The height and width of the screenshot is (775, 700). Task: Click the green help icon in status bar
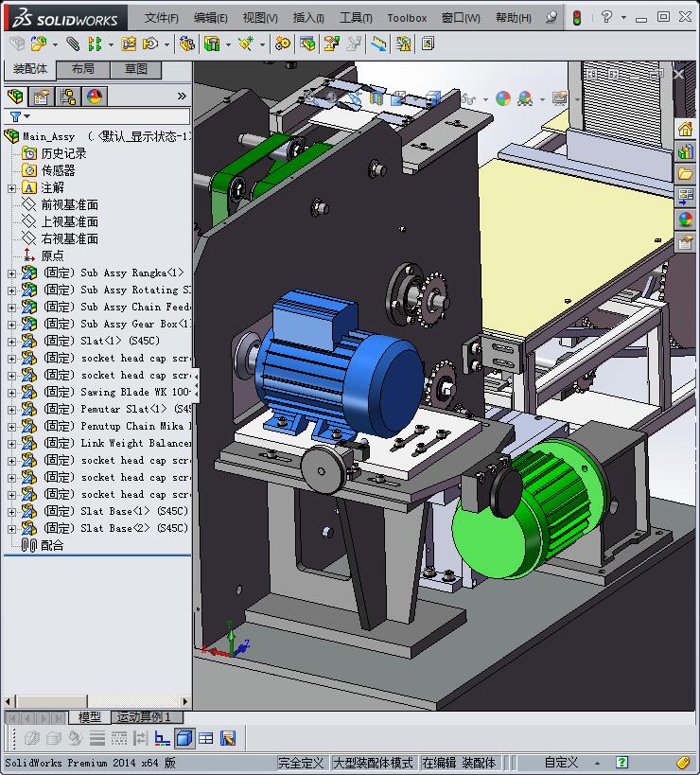621,762
